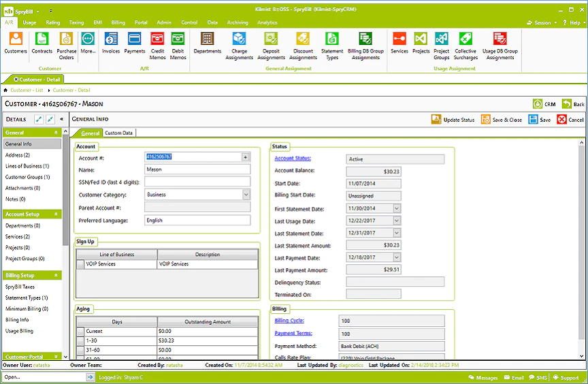This screenshot has width=588, height=384.
Task: Go to Customer - List breadcrumb
Action: [x=27, y=90]
